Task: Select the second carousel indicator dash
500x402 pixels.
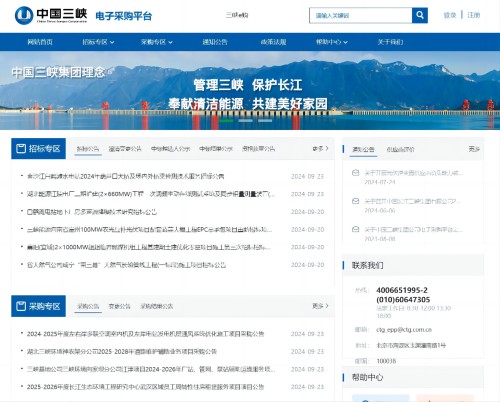Action: click(245, 120)
